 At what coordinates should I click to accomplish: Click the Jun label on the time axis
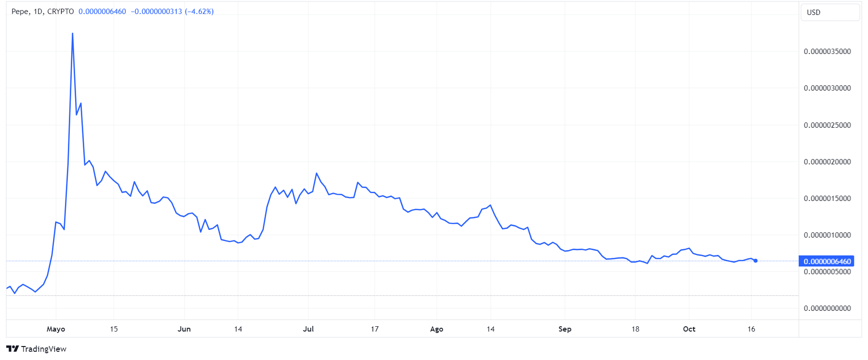(184, 329)
